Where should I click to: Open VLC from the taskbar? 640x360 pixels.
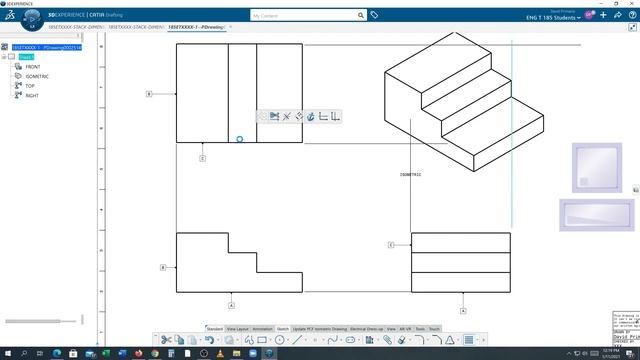tap(220, 353)
